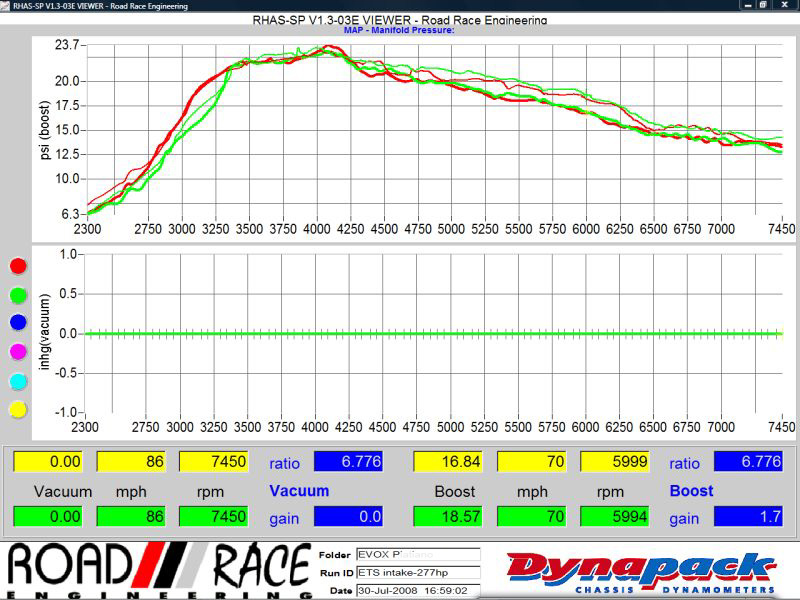
Task: Click the green boost mph field 70
Action: 531,516
